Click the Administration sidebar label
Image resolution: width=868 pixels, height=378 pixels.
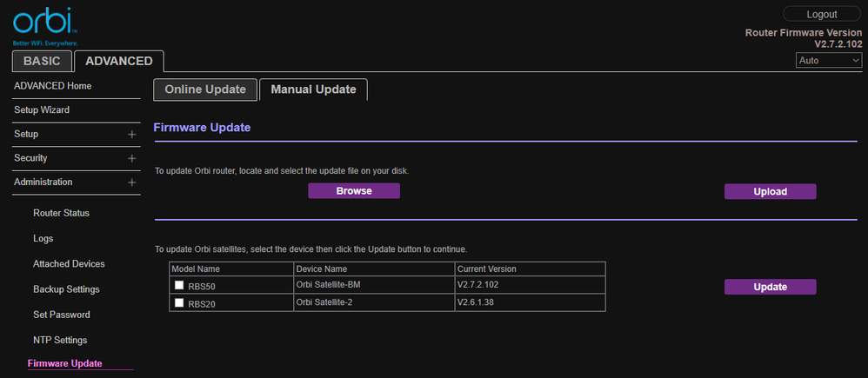click(43, 182)
